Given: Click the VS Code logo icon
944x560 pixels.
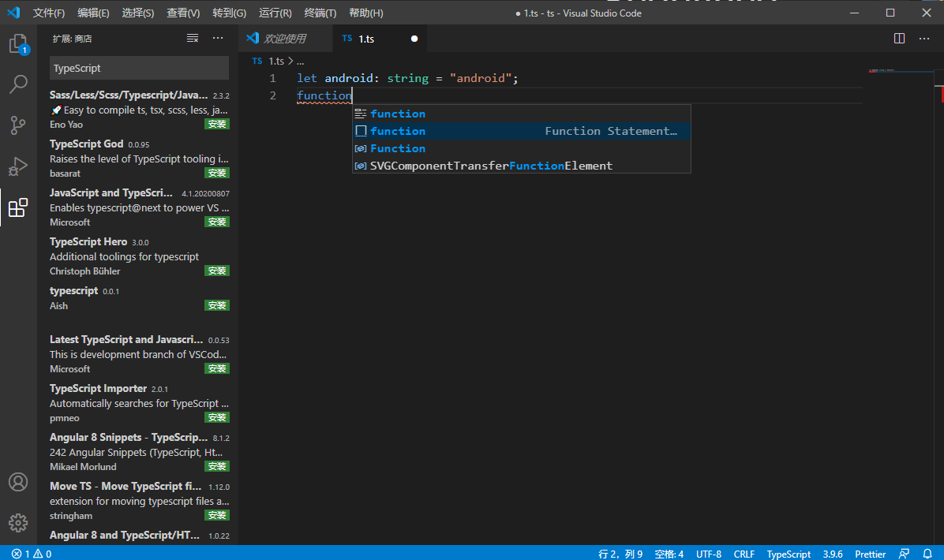Looking at the screenshot, I should (x=13, y=13).
